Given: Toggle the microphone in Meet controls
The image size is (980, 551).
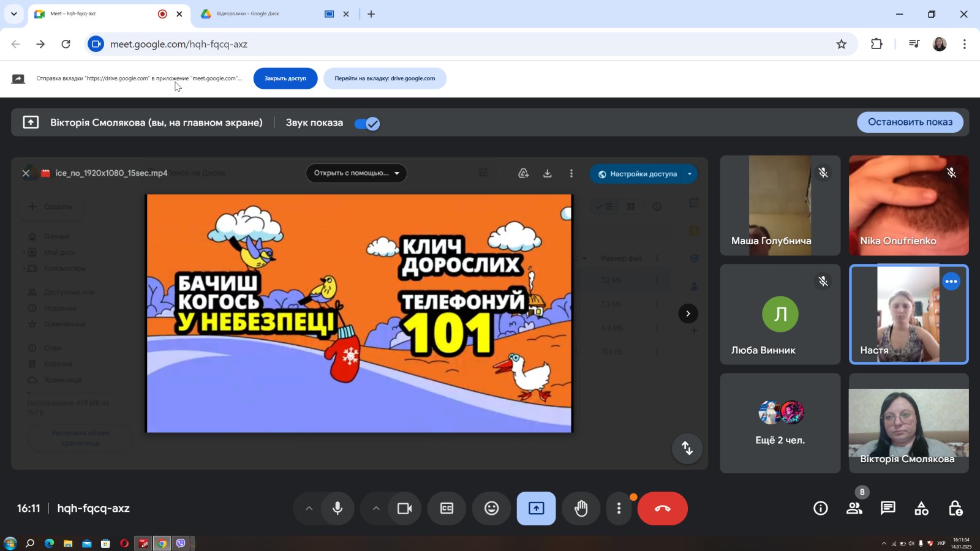Looking at the screenshot, I should coord(337,508).
